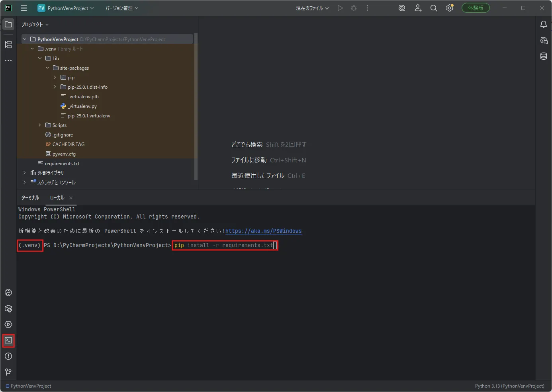Open Code With Me add-user icon

coord(418,8)
